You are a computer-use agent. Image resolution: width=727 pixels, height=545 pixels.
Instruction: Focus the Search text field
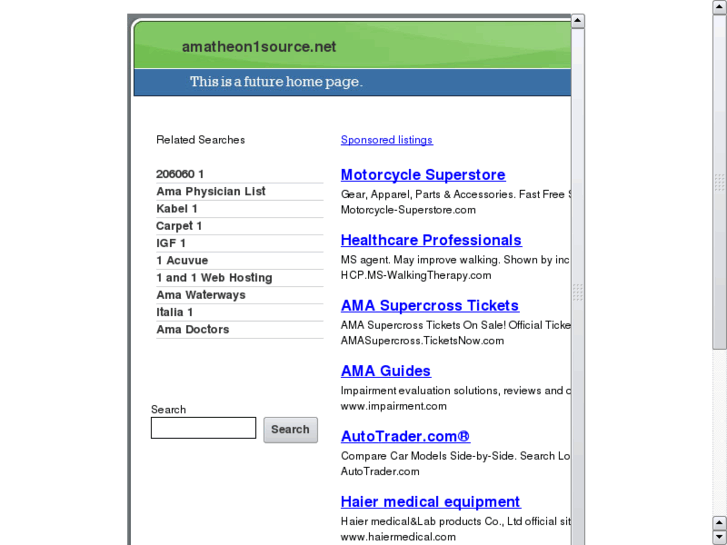tap(203, 428)
